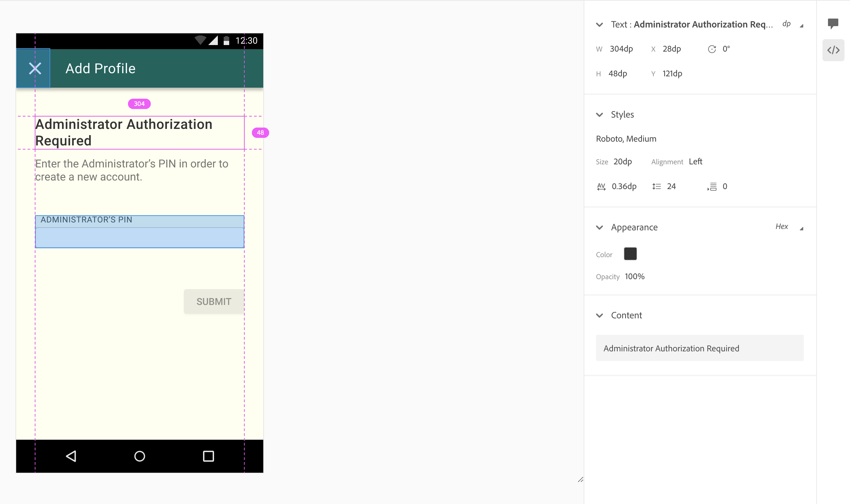850x504 pixels.
Task: Click the 28dp X position value
Action: (672, 49)
